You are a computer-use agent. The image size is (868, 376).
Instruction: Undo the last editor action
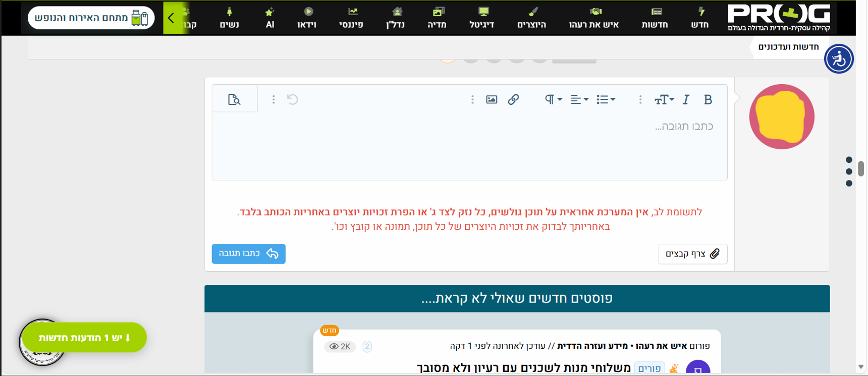coord(293,99)
